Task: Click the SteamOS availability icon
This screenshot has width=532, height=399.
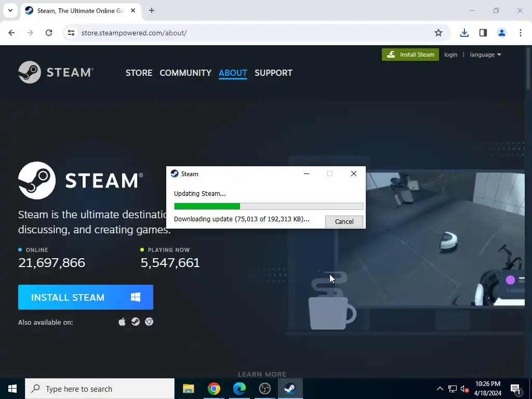Action: 136,322
